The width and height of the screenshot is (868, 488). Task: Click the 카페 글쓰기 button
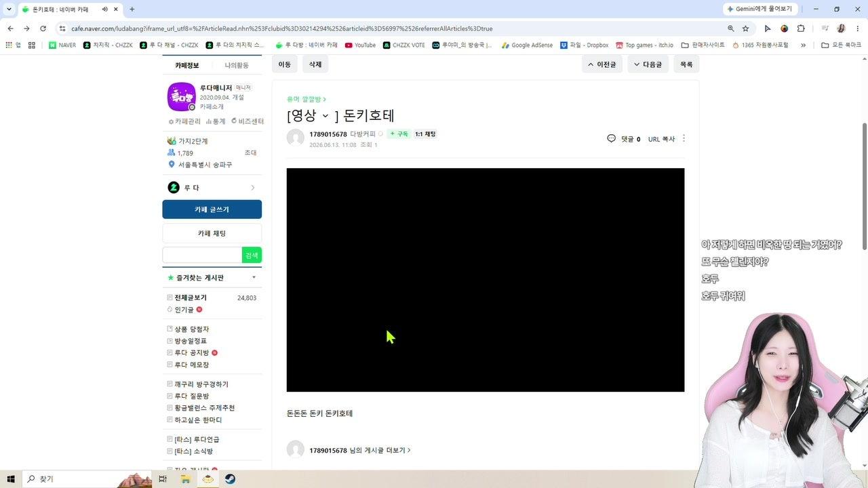pyautogui.click(x=212, y=209)
